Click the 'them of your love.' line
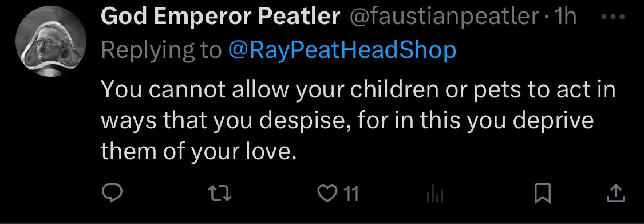Screen dimensions: 644x224 (198, 152)
